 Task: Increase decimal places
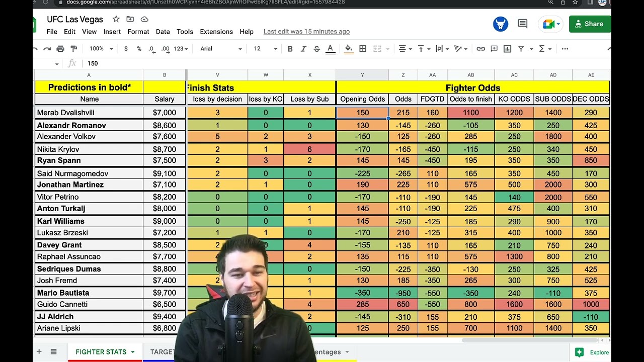(x=165, y=49)
